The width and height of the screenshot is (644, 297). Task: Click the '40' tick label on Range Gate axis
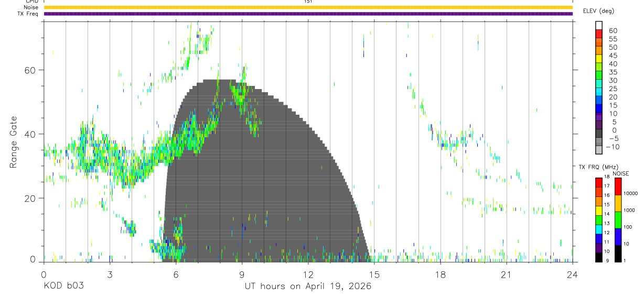[x=29, y=134]
